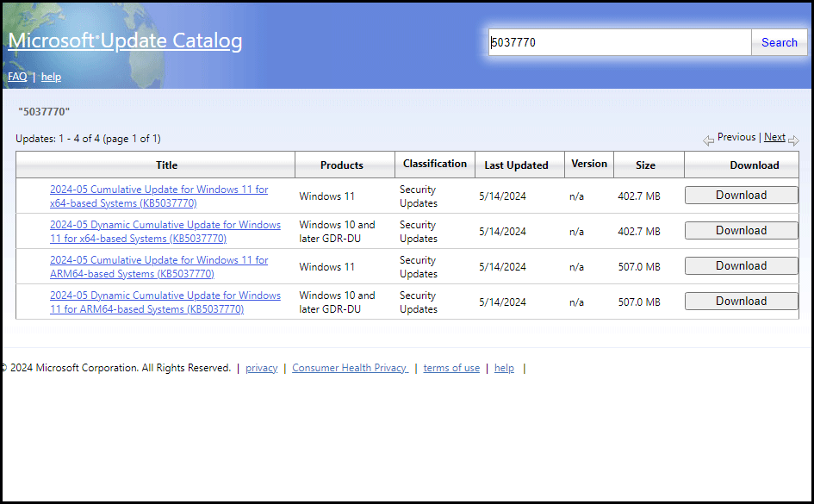
Task: Open the help link in footer
Action: click(x=504, y=368)
